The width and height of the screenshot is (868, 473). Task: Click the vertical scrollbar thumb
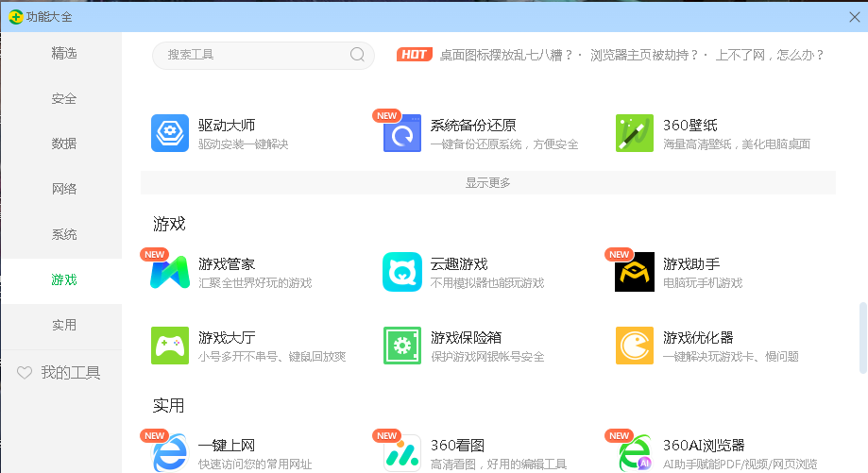click(x=862, y=337)
